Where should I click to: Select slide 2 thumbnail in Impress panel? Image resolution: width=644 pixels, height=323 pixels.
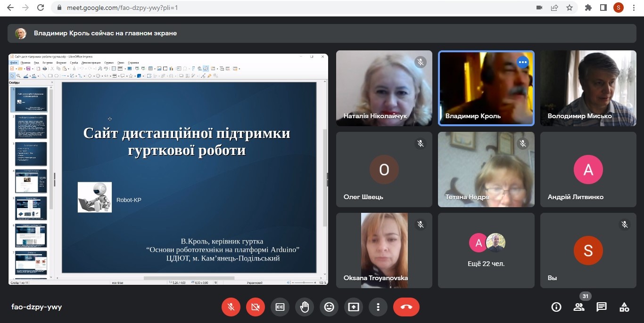point(31,127)
